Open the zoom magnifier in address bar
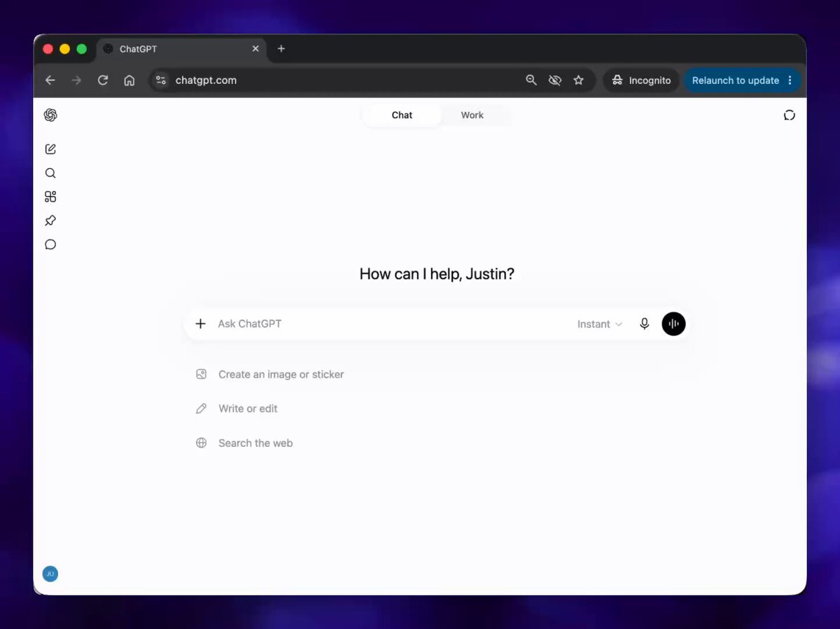This screenshot has height=629, width=840. (531, 81)
